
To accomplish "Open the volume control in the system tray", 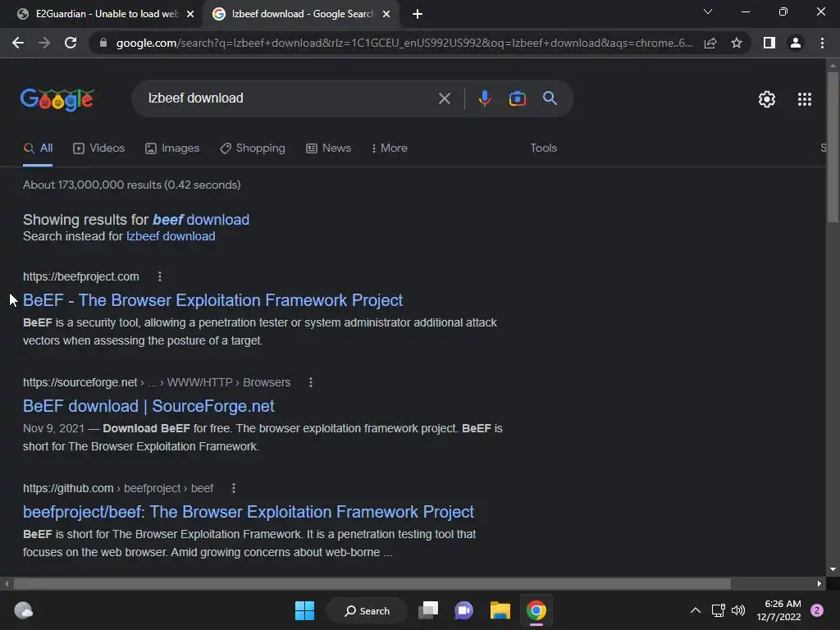I will tap(738, 610).
